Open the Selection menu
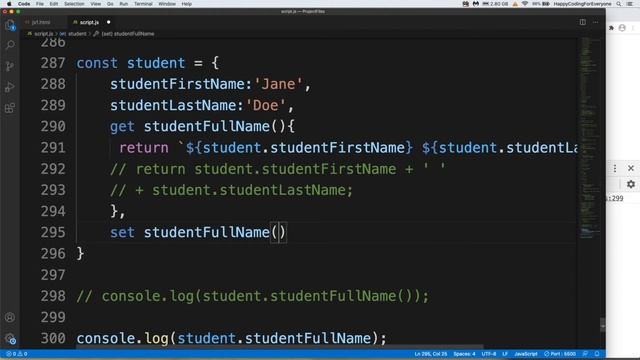Image resolution: width=640 pixels, height=360 pixels. click(74, 4)
